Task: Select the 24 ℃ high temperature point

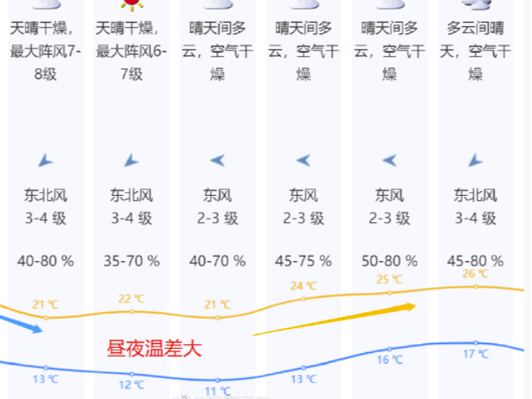Action: (304, 299)
